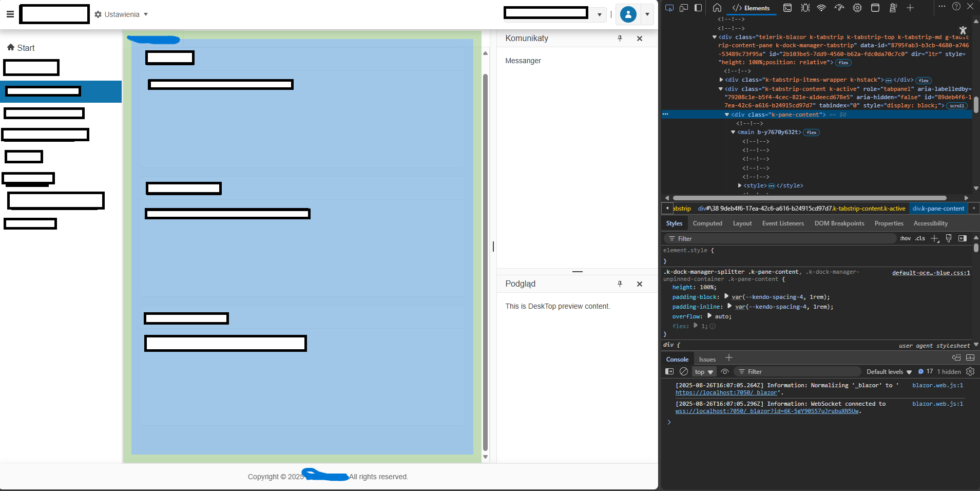This screenshot has height=491, width=980.
Task: Toggle the :hov element state panel
Action: coord(905,238)
